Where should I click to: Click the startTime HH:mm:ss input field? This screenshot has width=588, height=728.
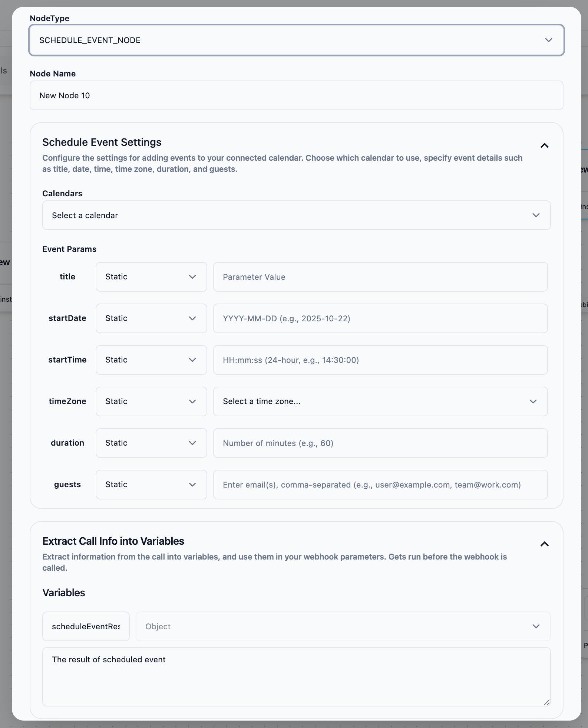click(x=380, y=360)
